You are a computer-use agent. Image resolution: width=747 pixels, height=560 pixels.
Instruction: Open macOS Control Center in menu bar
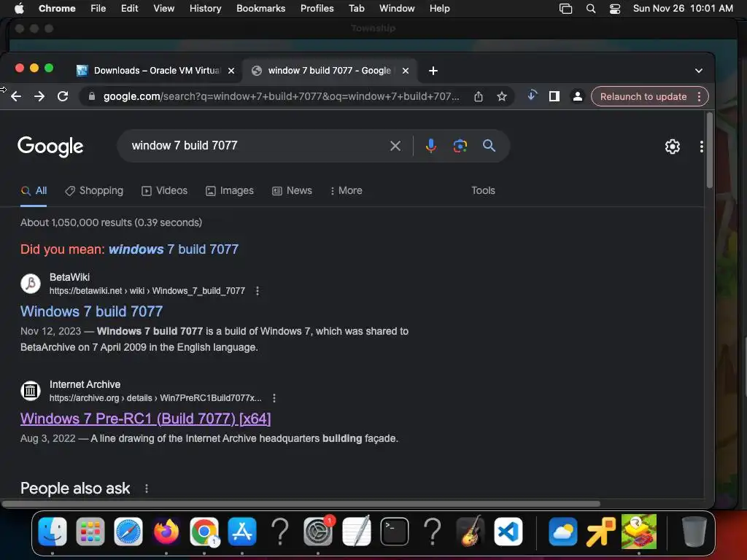615,9
